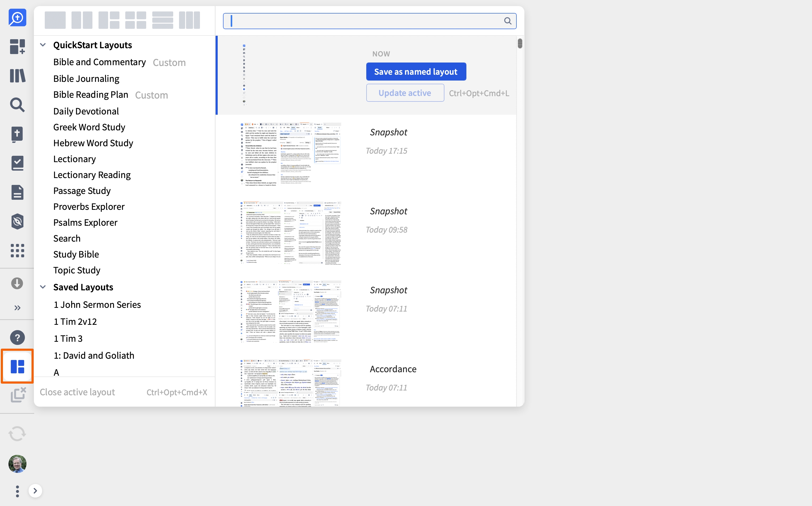
Task: Click in the layouts search field
Action: pos(370,21)
